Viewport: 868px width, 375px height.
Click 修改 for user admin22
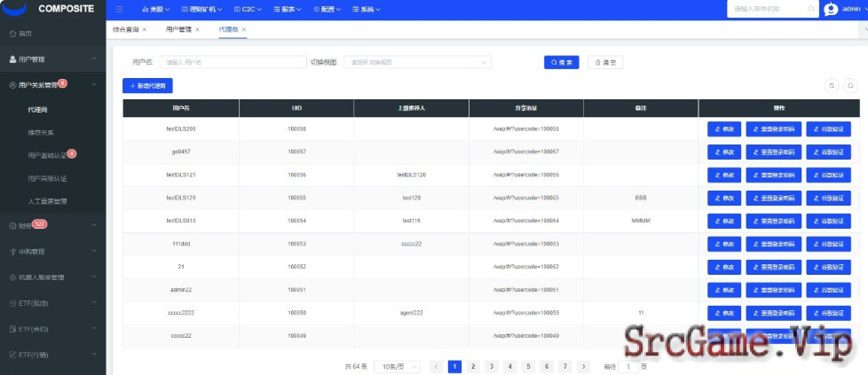(724, 290)
